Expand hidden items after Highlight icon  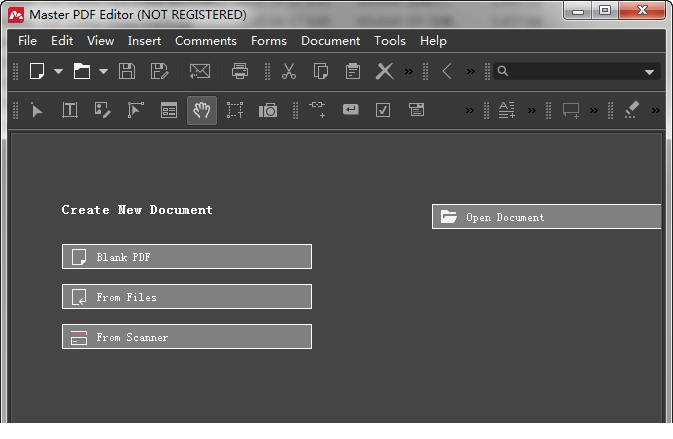[655, 111]
